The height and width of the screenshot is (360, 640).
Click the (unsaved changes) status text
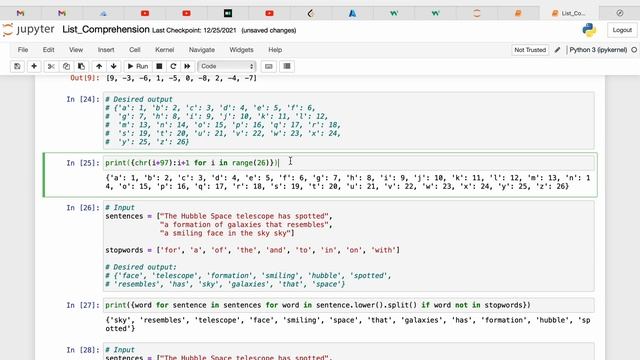point(269,30)
